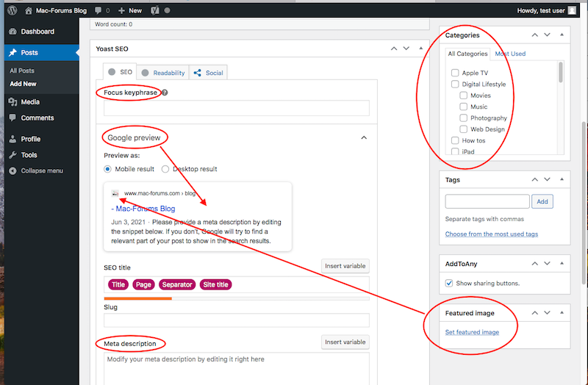Click the gray SEO score circle icon
The width and height of the screenshot is (588, 385).
coord(112,72)
